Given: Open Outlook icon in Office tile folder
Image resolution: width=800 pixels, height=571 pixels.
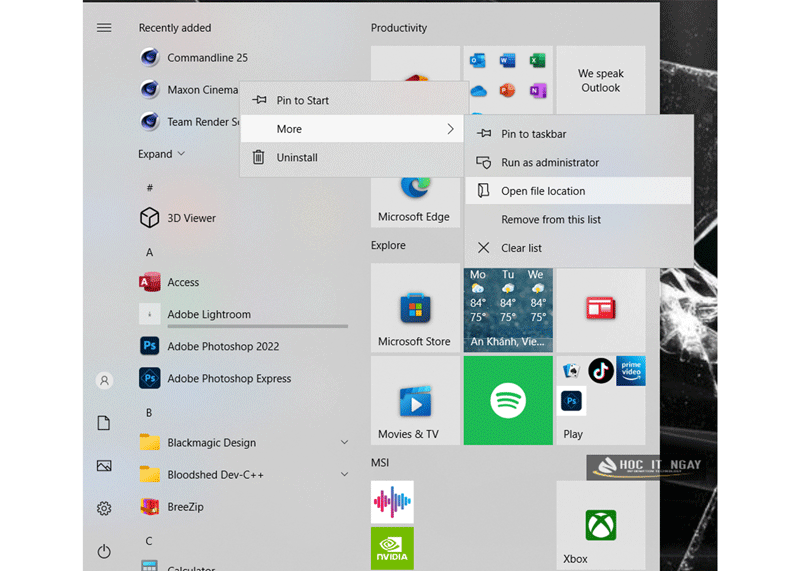Looking at the screenshot, I should pos(478,61).
